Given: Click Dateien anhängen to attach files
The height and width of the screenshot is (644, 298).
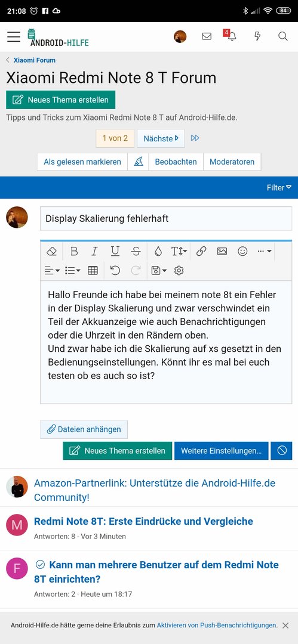Looking at the screenshot, I should click(x=84, y=429).
